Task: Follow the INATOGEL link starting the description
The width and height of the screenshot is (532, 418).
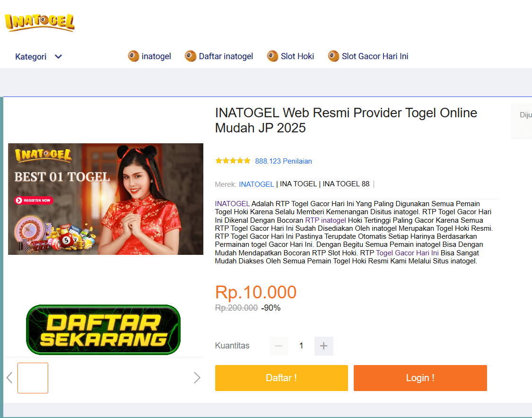Action: point(232,204)
